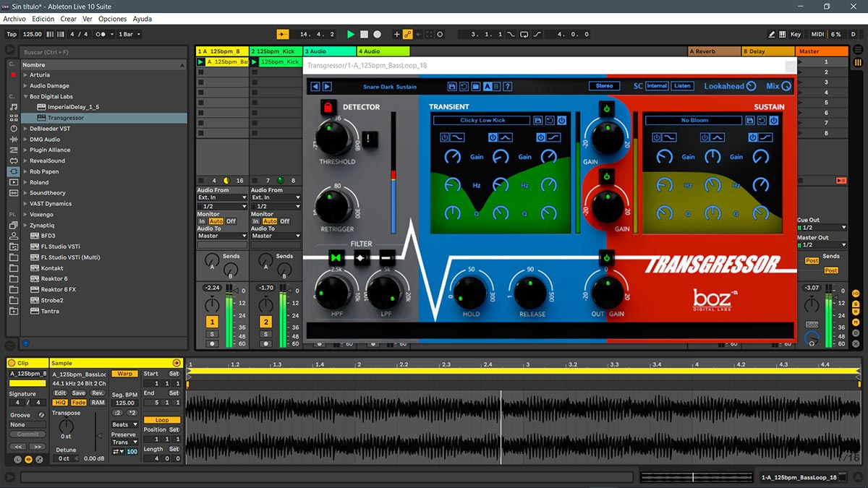
Task: Load previous preset arrow in Transgressor
Action: [x=315, y=87]
